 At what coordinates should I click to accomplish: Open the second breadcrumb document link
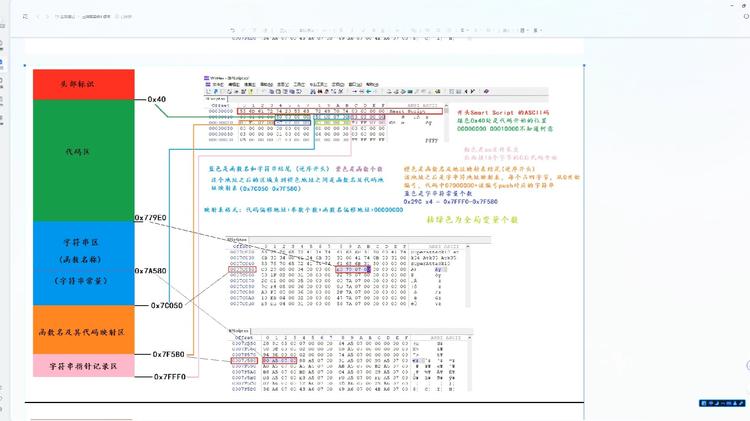click(96, 17)
